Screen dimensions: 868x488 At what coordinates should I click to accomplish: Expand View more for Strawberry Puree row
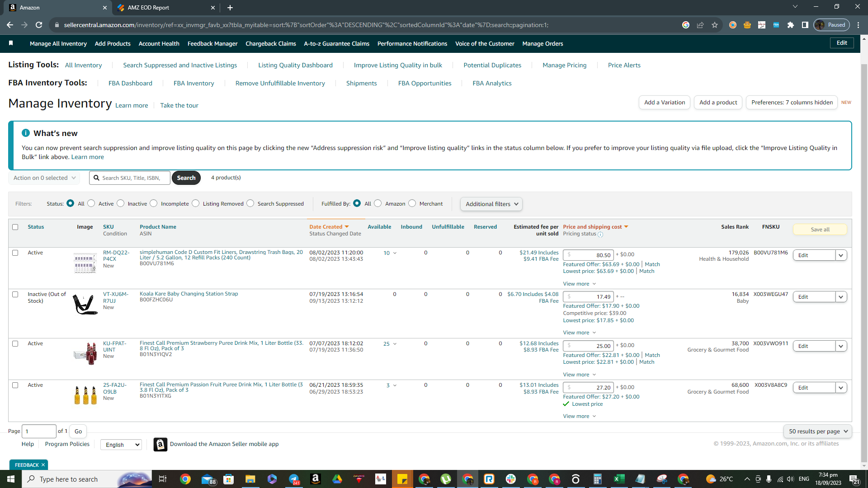point(580,375)
